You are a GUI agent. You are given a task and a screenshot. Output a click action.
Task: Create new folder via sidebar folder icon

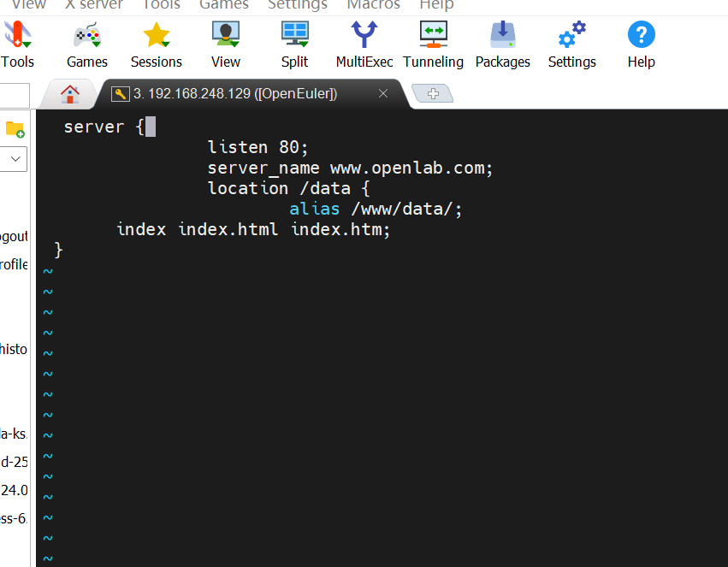16,129
